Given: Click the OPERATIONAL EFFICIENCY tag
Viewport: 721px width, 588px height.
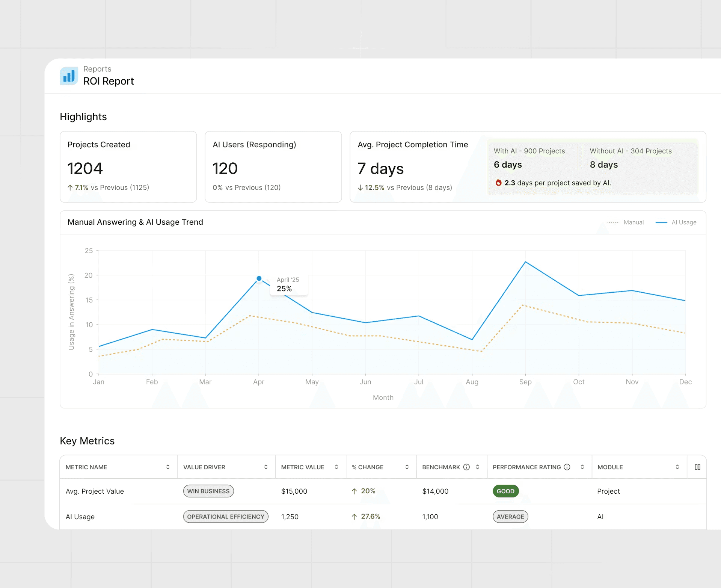Looking at the screenshot, I should pos(226,517).
